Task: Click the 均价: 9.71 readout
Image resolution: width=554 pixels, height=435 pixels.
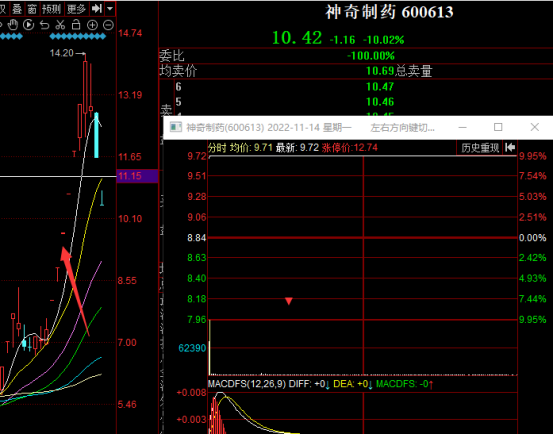Action: pos(251,147)
